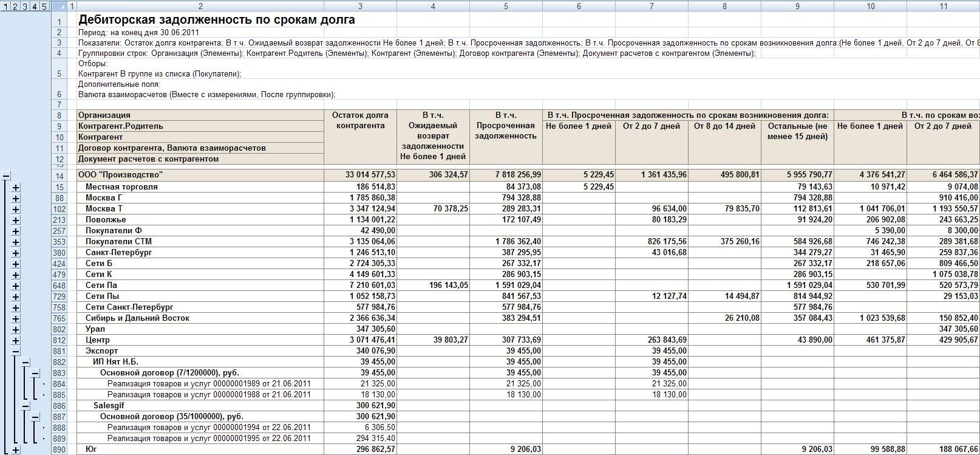The image size is (980, 455).
Task: Click the report title cell
Action: (217, 19)
